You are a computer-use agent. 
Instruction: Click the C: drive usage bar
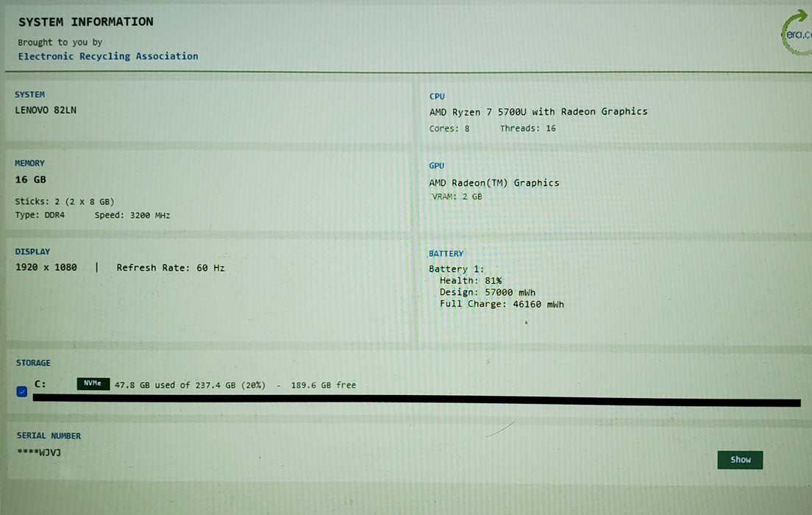[416, 399]
